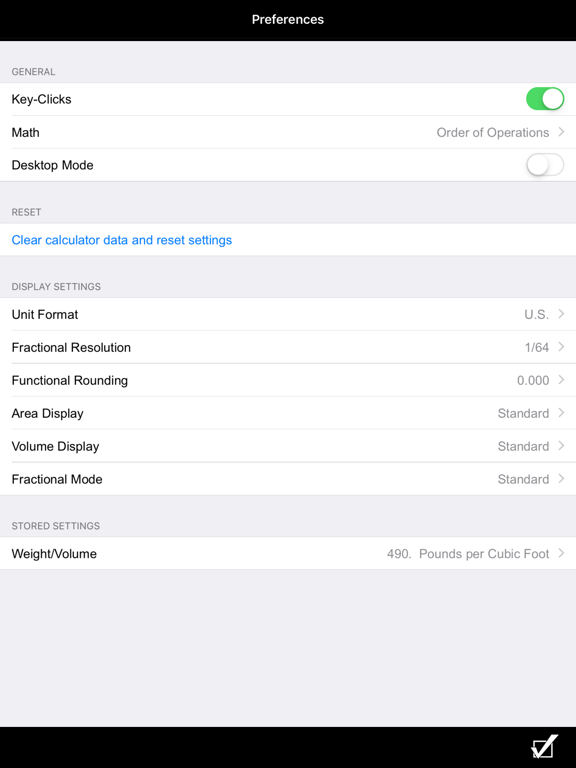The width and height of the screenshot is (576, 768).
Task: Enable the Desktop Mode switch
Action: pos(545,165)
